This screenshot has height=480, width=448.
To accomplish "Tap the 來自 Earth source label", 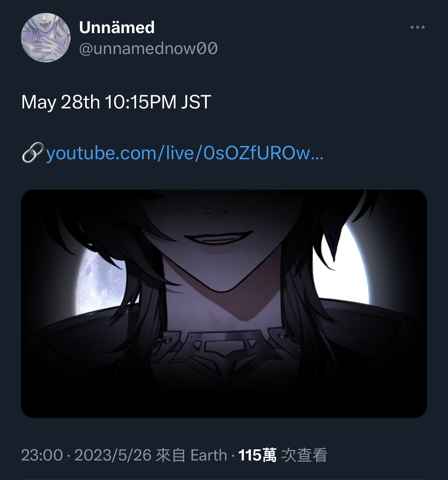I will [x=191, y=455].
